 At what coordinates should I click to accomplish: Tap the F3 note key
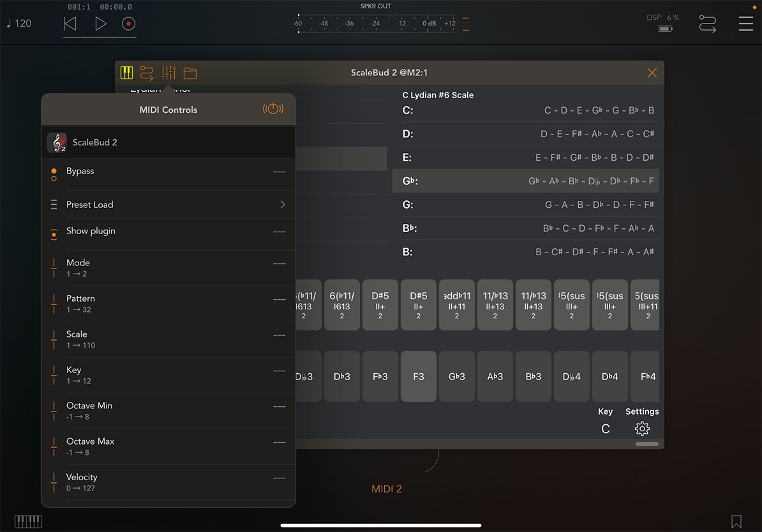coord(418,376)
